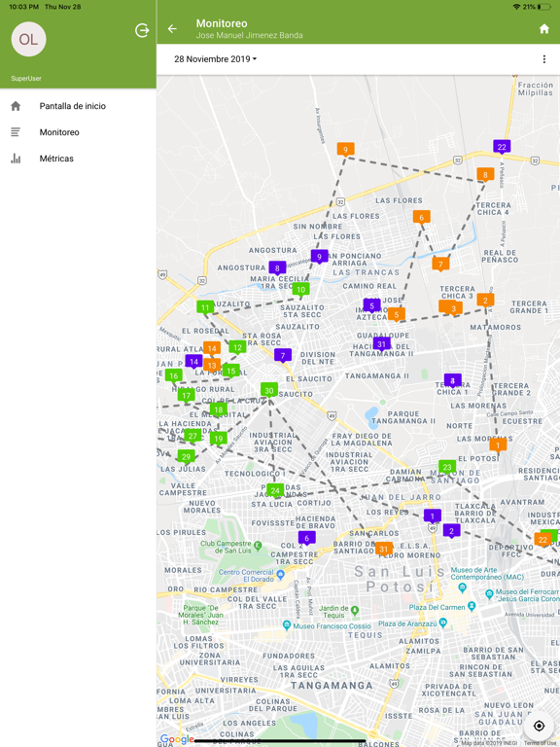Tap the home icon in top bar

543,29
